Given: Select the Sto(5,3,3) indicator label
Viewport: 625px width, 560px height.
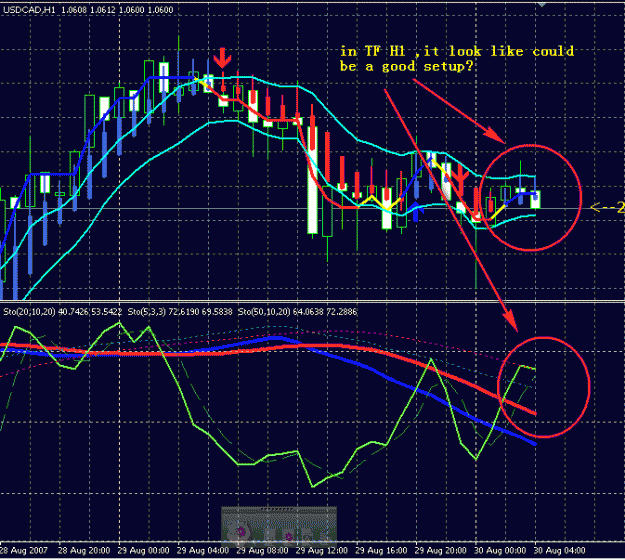Looking at the screenshot, I should pyautogui.click(x=147, y=312).
